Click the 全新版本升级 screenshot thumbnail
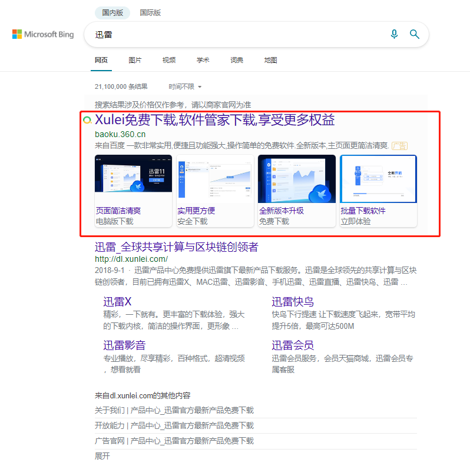Screen dimensions: 470x476 click(297, 179)
